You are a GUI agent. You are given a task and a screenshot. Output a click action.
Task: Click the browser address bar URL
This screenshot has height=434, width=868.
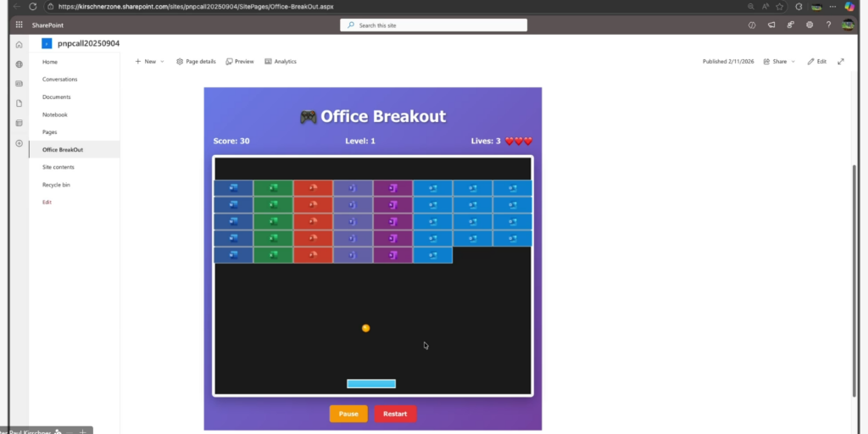(x=196, y=7)
